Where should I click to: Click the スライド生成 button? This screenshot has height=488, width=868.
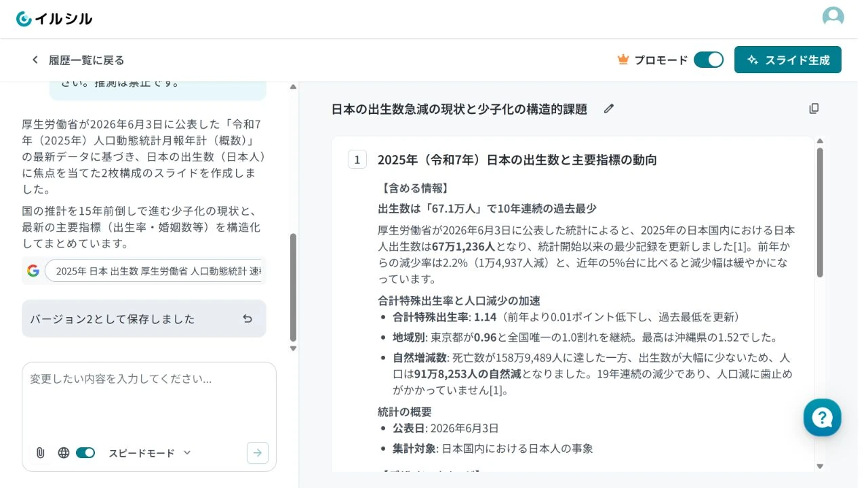(788, 60)
